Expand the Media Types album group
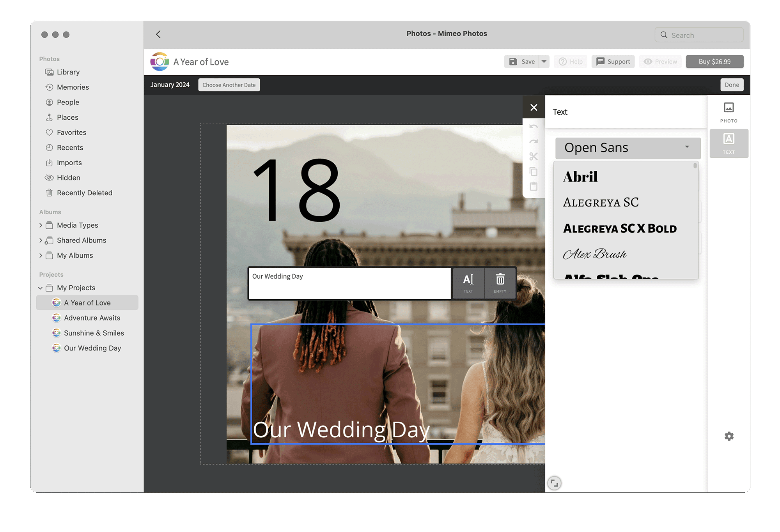The height and width of the screenshot is (532, 780). click(40, 225)
